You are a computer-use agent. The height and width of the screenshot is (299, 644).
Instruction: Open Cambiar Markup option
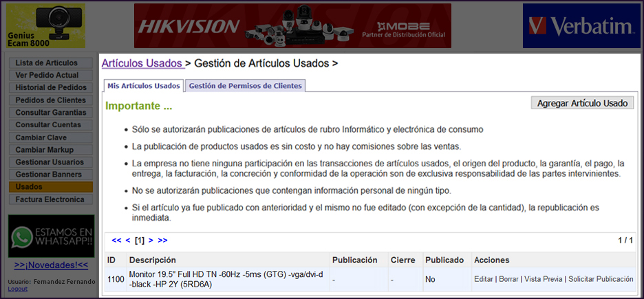51,150
